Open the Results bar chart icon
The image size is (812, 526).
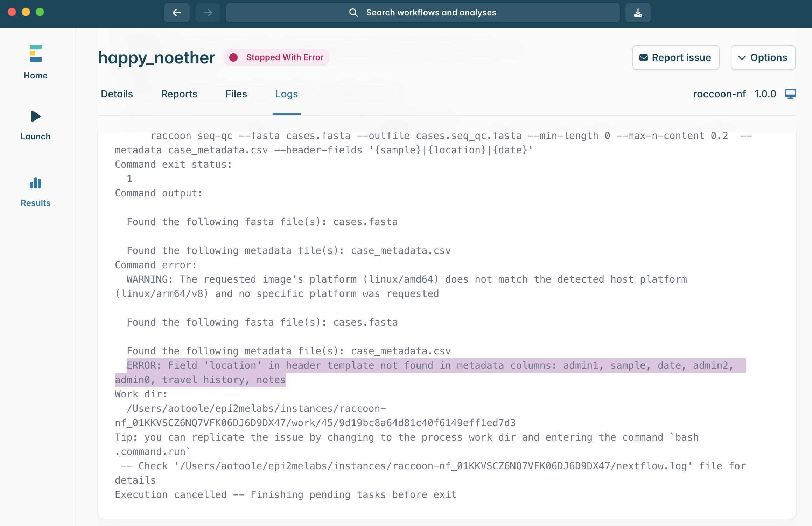click(36, 183)
